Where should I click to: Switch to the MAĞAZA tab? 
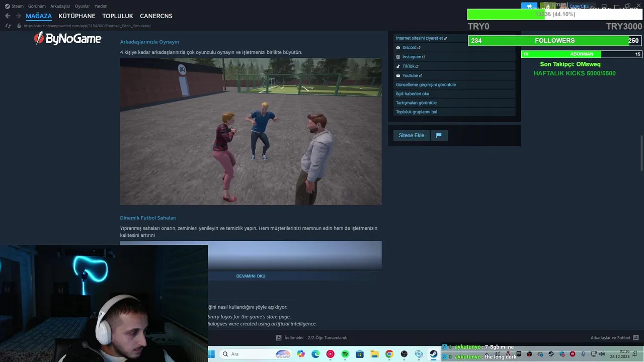(x=39, y=16)
